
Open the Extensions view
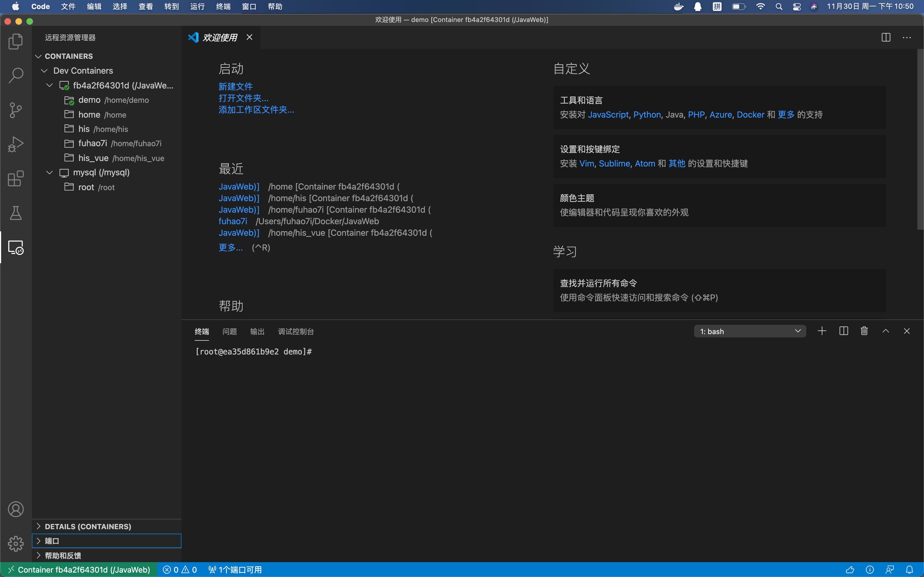16,179
